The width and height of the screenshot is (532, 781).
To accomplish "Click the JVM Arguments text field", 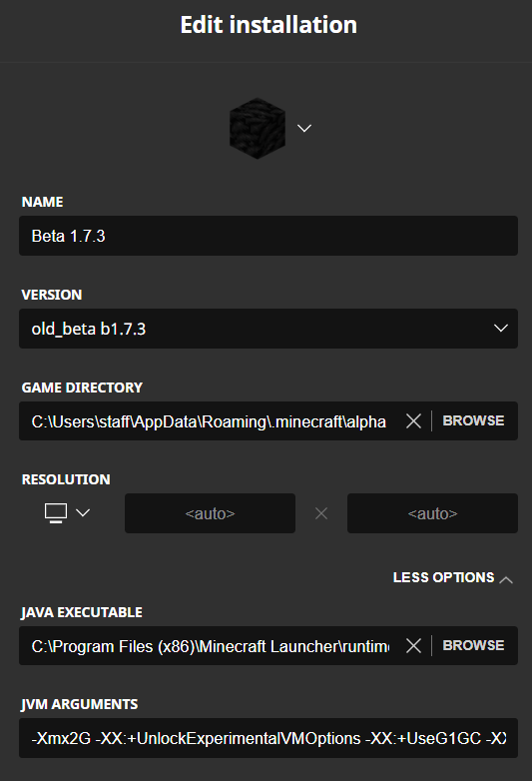I will tap(268, 738).
